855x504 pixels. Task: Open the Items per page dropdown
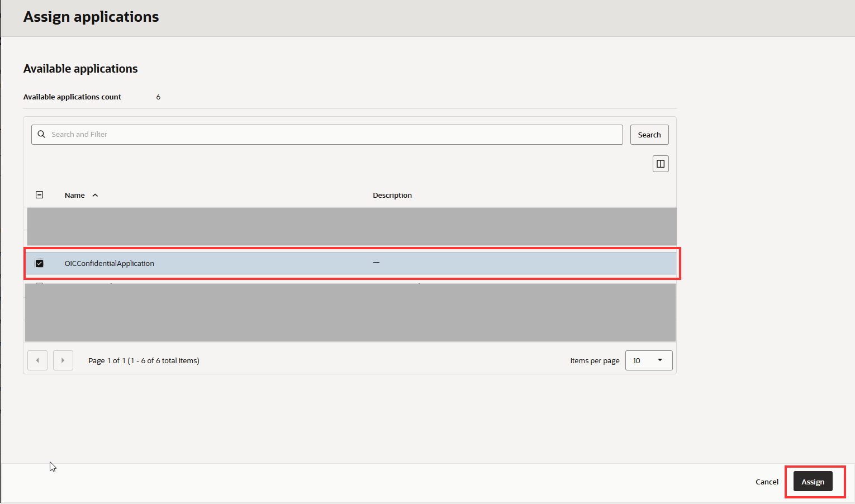[x=648, y=360]
